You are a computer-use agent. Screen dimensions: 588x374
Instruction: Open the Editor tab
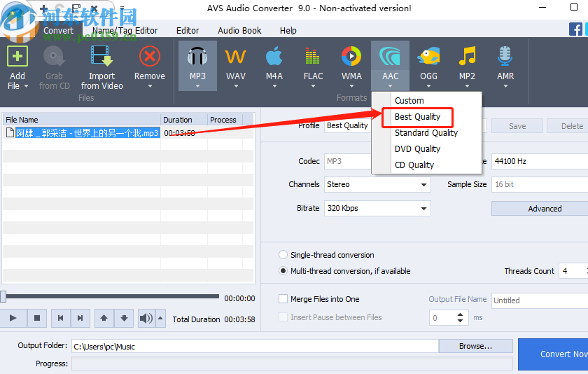click(188, 30)
